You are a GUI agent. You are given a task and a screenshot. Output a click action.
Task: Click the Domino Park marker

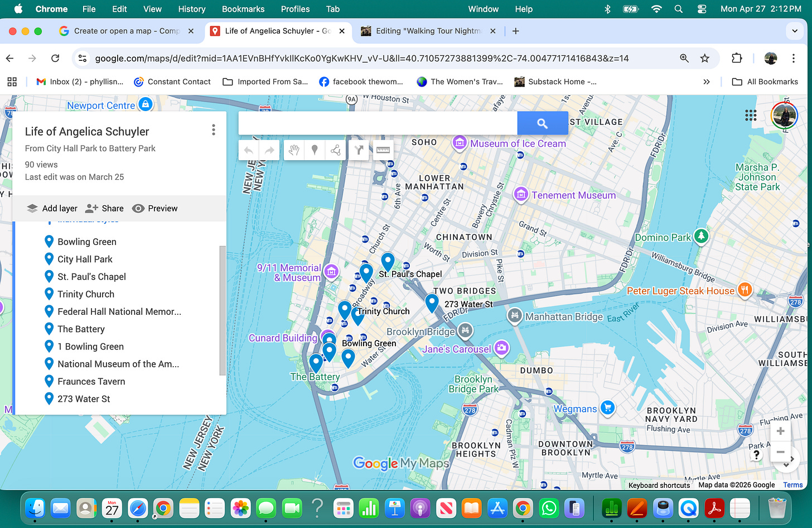tap(701, 236)
